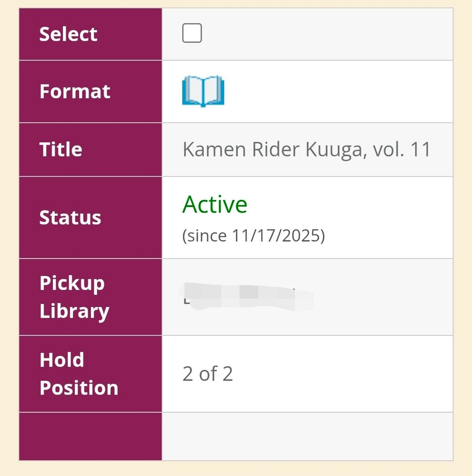
Task: Click the since 11/17/2025 date text
Action: click(253, 236)
